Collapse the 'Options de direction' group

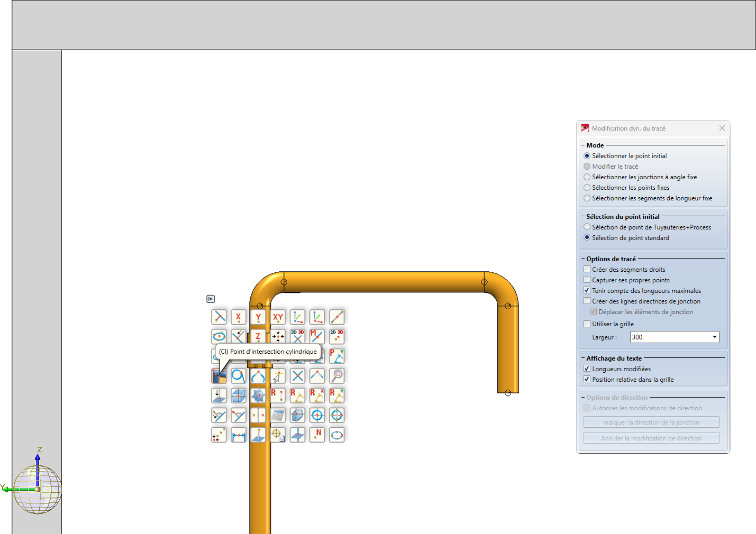583,397
